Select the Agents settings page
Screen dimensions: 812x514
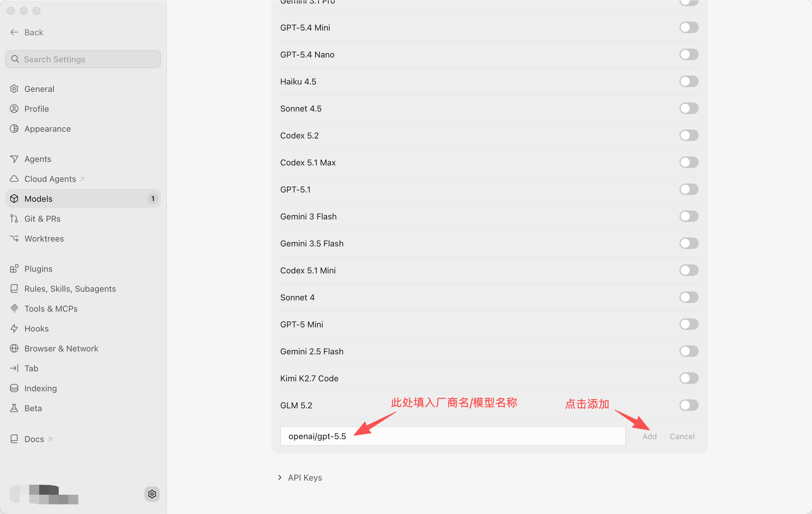coord(83,159)
